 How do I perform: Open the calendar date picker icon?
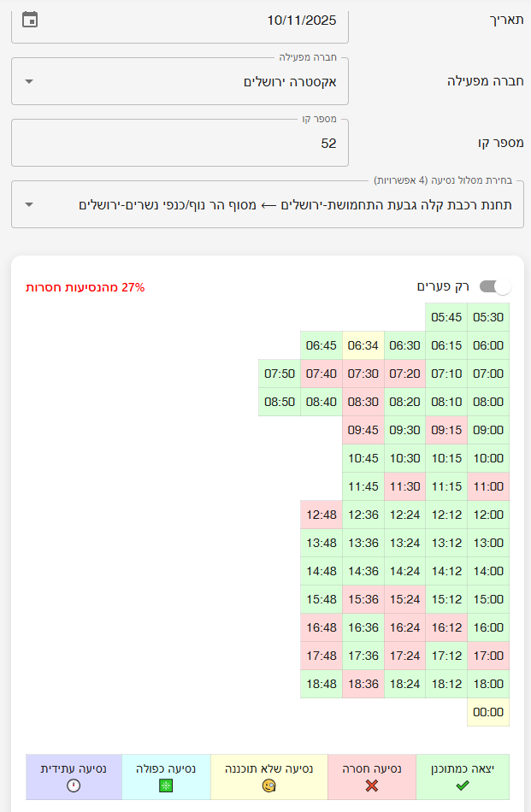(30, 19)
